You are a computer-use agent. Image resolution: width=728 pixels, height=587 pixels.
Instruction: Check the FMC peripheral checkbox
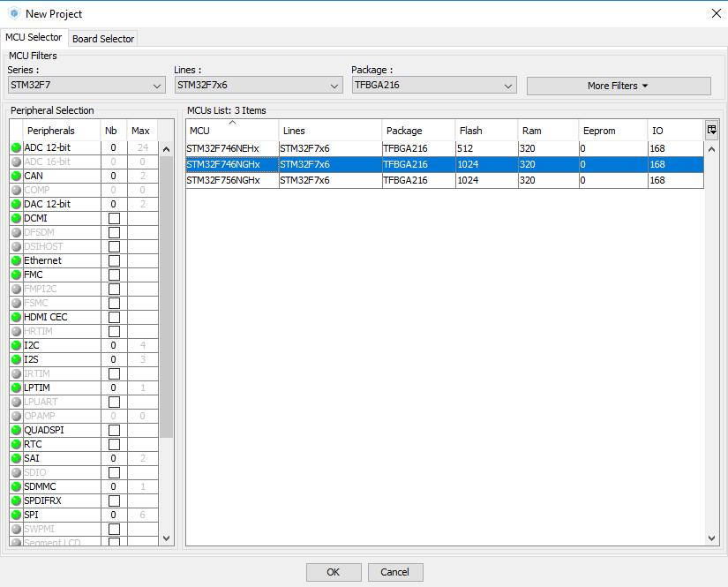(114, 275)
